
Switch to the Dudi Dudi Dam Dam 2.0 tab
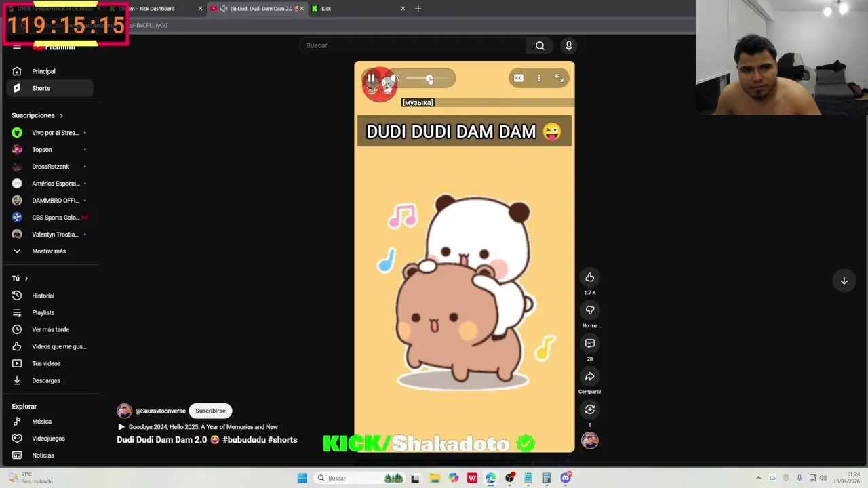click(x=258, y=9)
